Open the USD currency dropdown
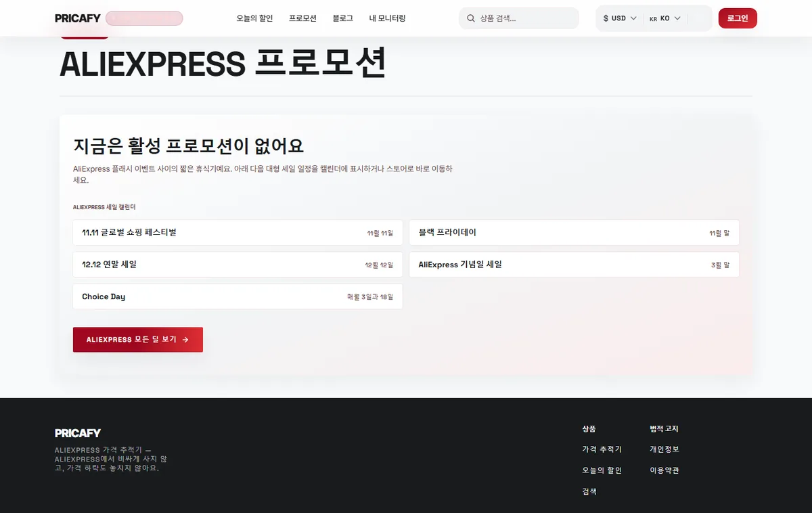Viewport: 812px width, 513px height. coord(620,18)
